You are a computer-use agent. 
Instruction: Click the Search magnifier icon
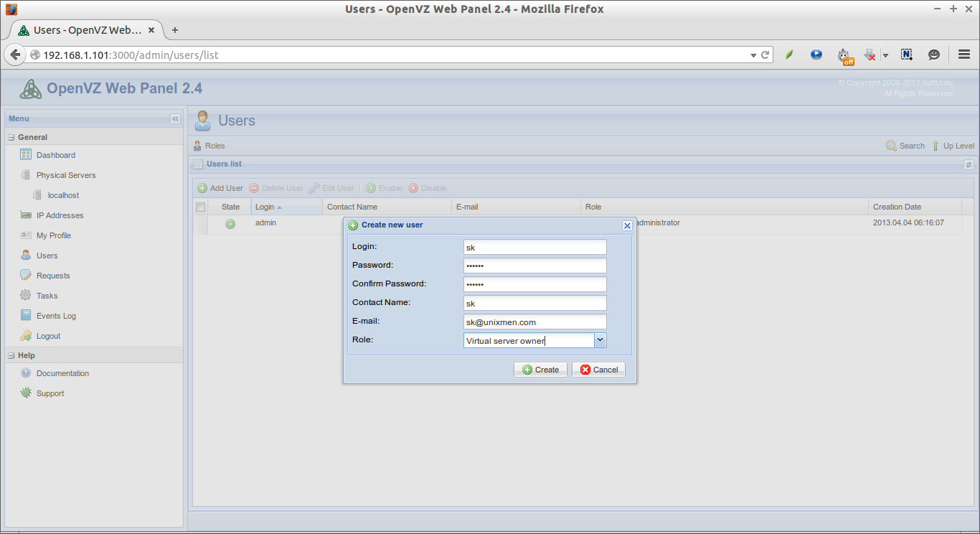891,146
